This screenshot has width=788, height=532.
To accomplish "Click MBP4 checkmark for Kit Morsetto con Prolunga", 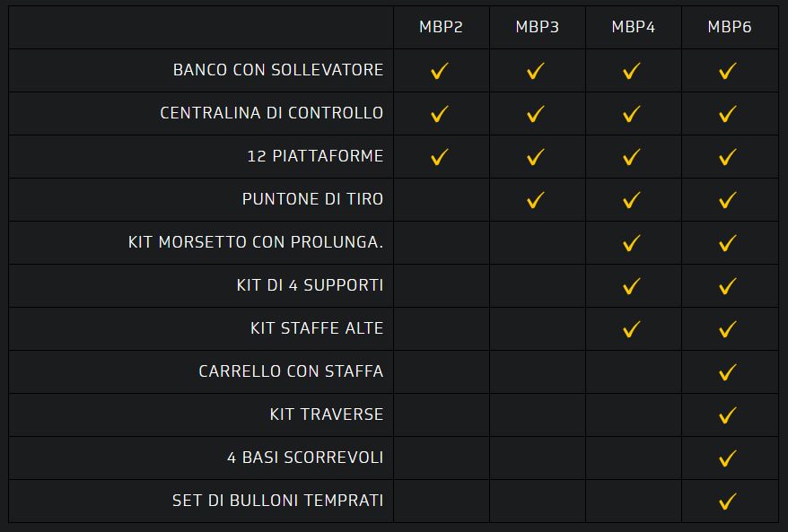I will coord(632,243).
